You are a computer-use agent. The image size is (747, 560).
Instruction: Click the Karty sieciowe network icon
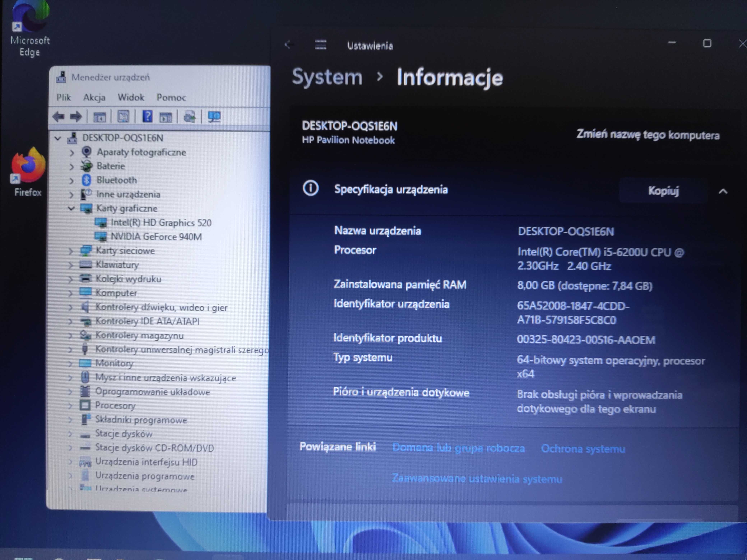pos(86,250)
